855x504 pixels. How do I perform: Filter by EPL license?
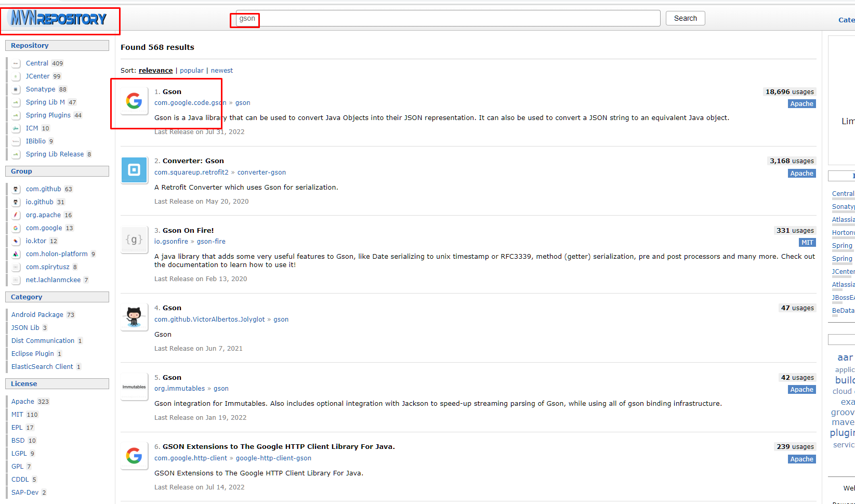click(x=17, y=428)
